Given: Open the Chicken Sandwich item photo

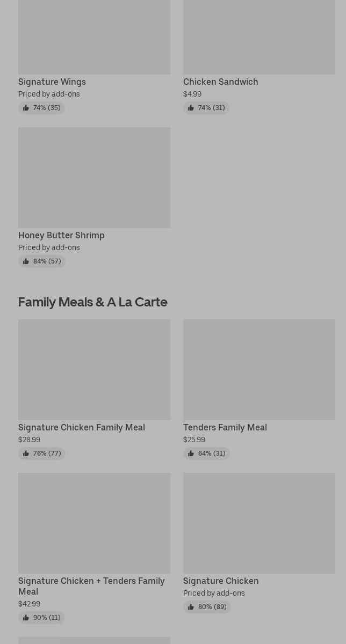Looking at the screenshot, I should 259,36.
